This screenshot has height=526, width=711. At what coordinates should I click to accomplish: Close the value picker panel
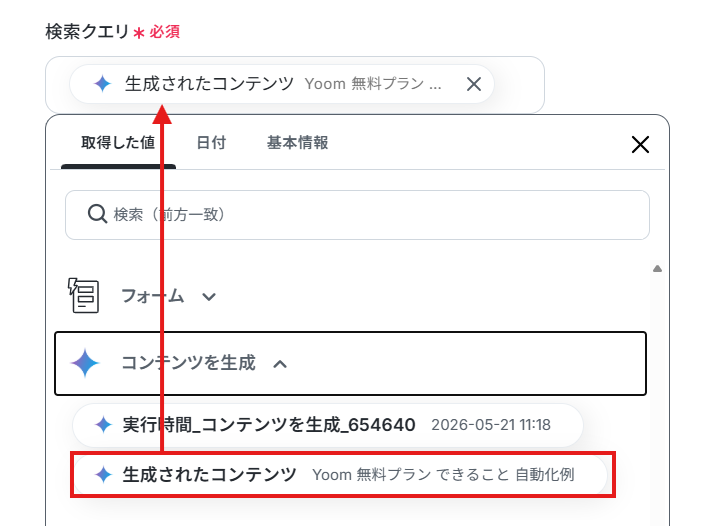[x=640, y=145]
